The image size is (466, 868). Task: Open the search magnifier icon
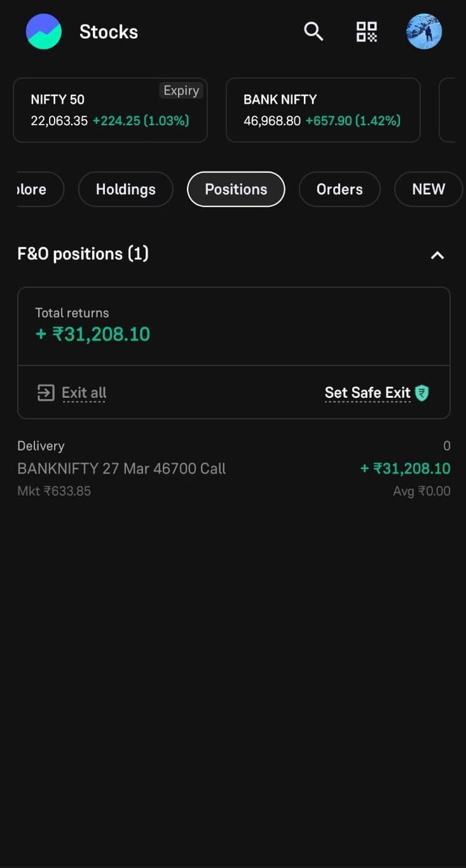313,31
